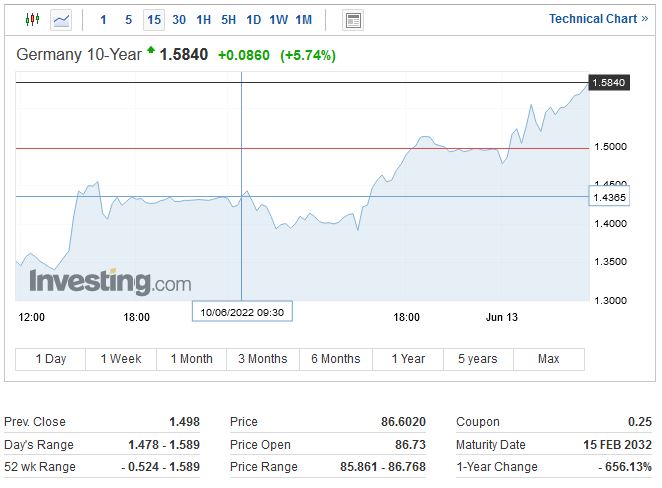Set the interval to 5H
662x488 pixels.
(x=229, y=19)
